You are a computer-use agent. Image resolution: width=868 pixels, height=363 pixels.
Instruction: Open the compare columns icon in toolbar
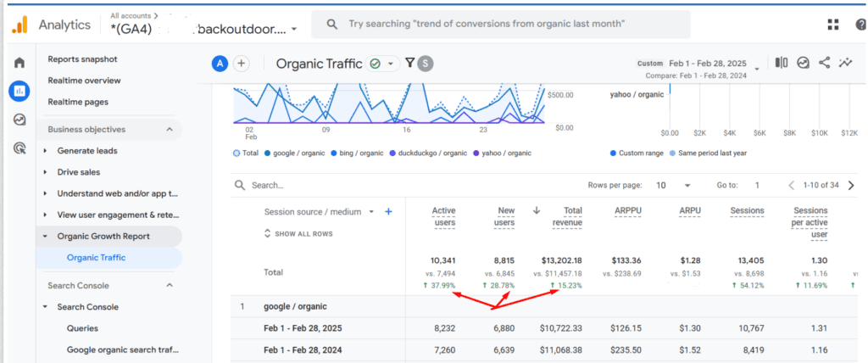click(781, 63)
